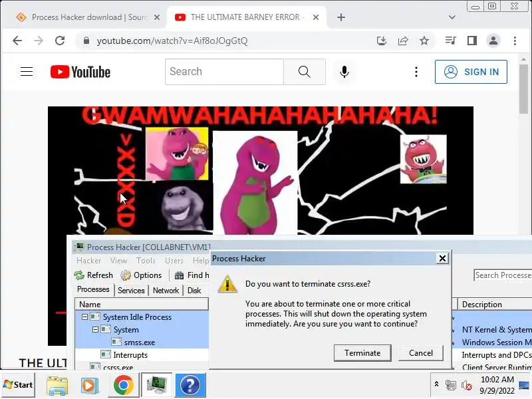Click the install app icon in address bar
This screenshot has width=532, height=399.
point(382,41)
